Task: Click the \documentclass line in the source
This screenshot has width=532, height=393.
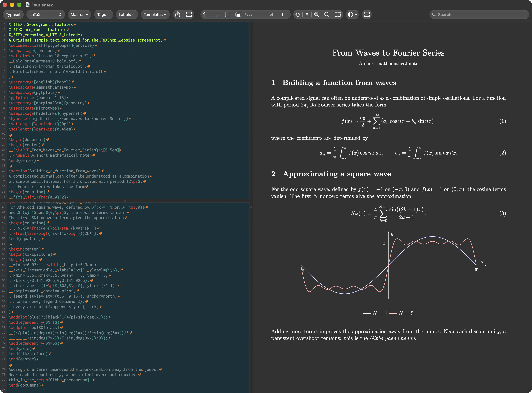Action: tap(51, 45)
